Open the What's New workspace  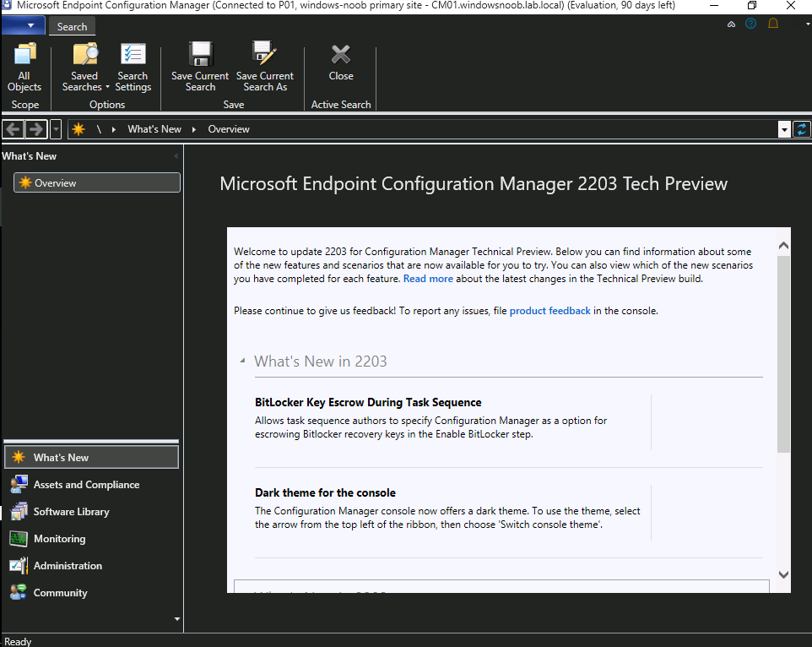click(91, 458)
